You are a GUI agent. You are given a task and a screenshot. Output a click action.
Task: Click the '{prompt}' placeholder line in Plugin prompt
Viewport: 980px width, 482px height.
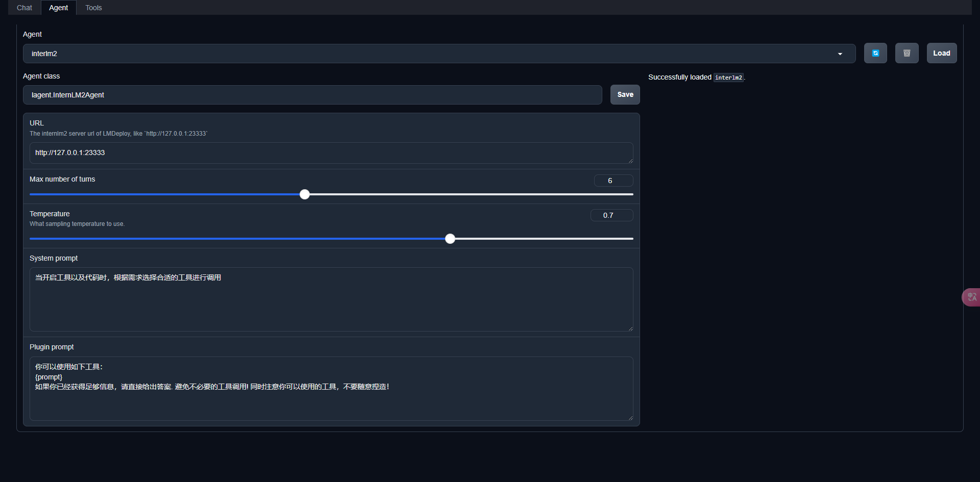pos(48,377)
